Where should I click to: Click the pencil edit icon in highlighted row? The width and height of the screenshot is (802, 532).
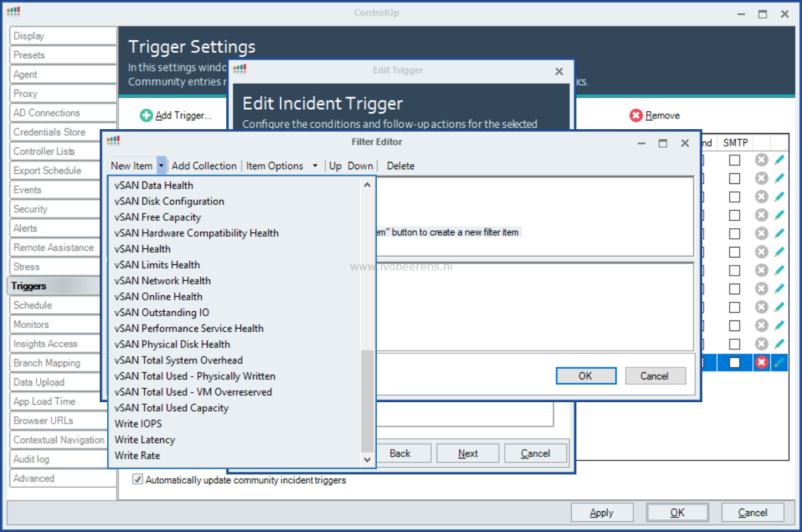(779, 362)
